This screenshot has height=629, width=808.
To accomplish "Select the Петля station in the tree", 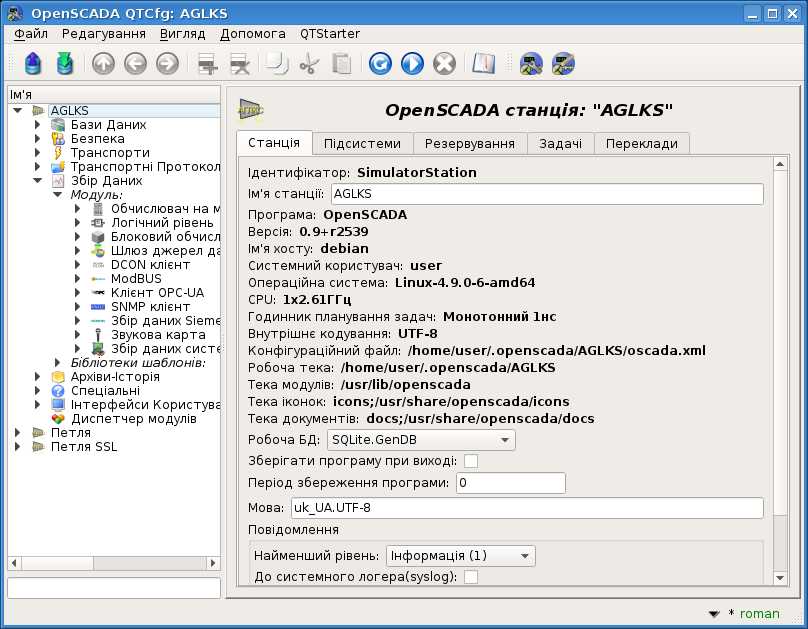I will click(71, 433).
